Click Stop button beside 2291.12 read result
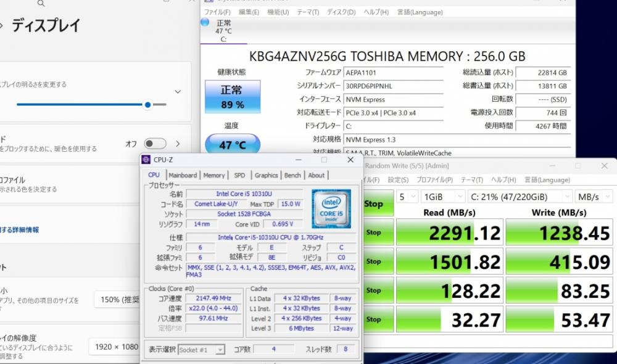This screenshot has width=617, height=364. pos(378,232)
